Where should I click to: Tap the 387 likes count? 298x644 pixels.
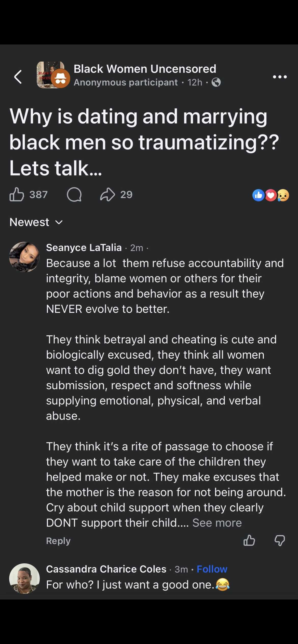coord(38,195)
